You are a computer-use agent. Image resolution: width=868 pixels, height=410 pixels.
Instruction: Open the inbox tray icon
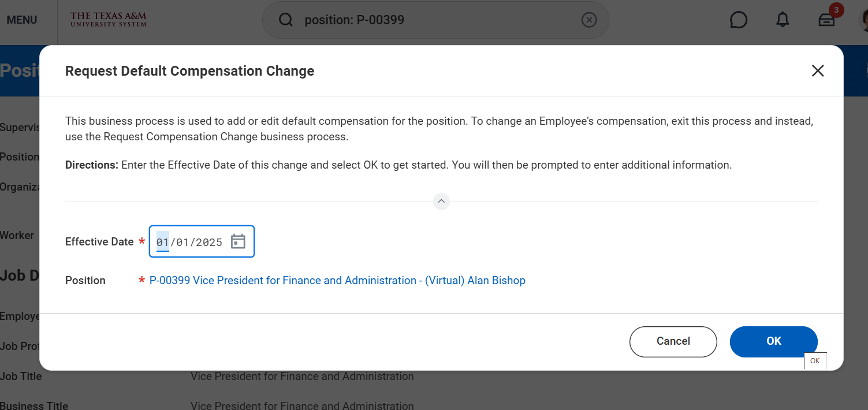pos(826,20)
